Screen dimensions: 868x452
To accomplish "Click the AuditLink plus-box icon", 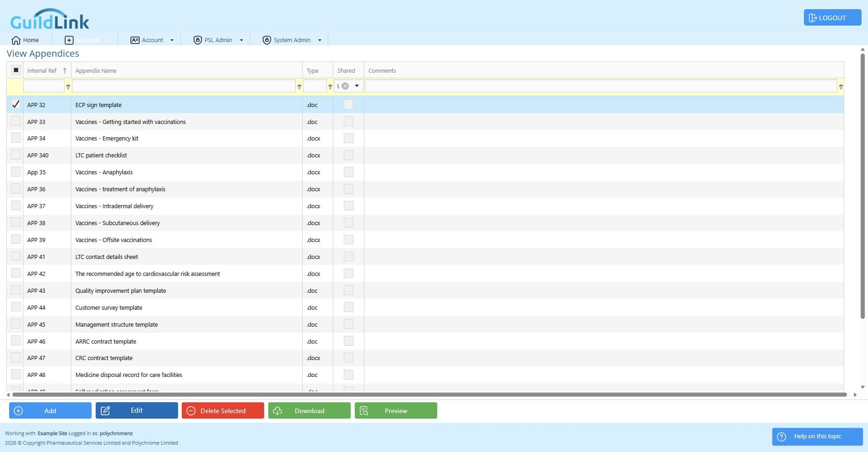I will click(x=69, y=40).
